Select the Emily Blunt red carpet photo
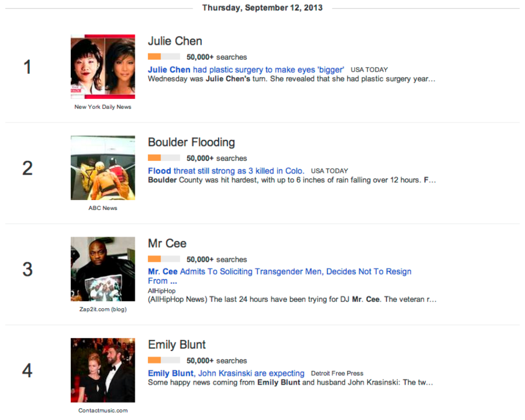Viewport: 525px width, 420px height. tap(103, 370)
